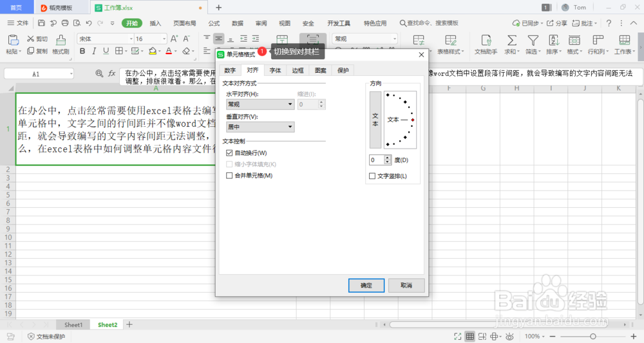Expand the 表格样式 table style dropdown
644x343 pixels.
[x=463, y=51]
